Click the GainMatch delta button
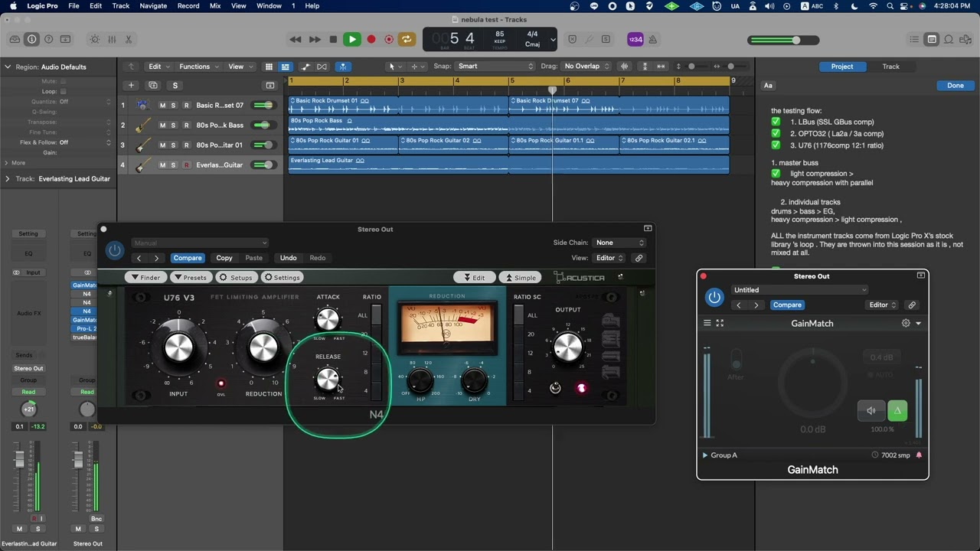This screenshot has height=551, width=980. [897, 411]
